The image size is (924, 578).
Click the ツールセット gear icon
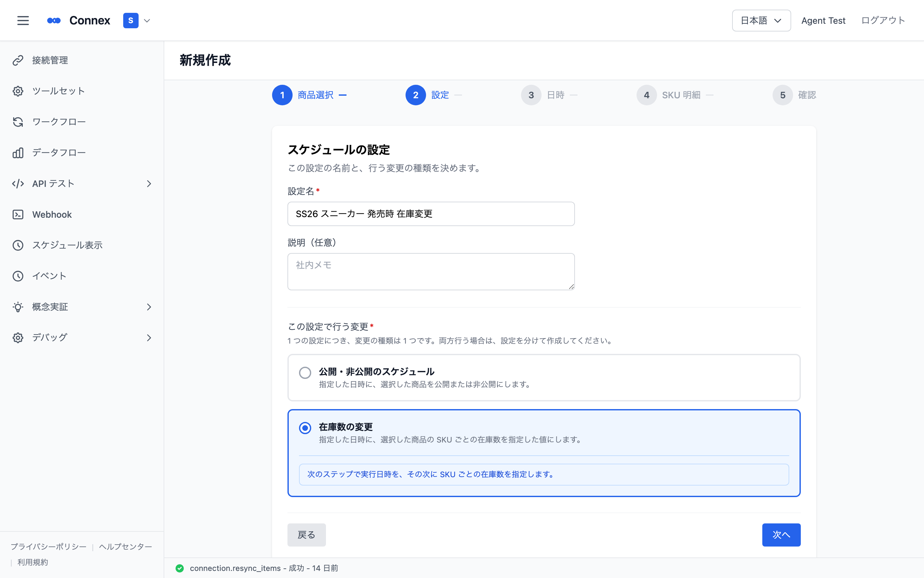(x=18, y=91)
